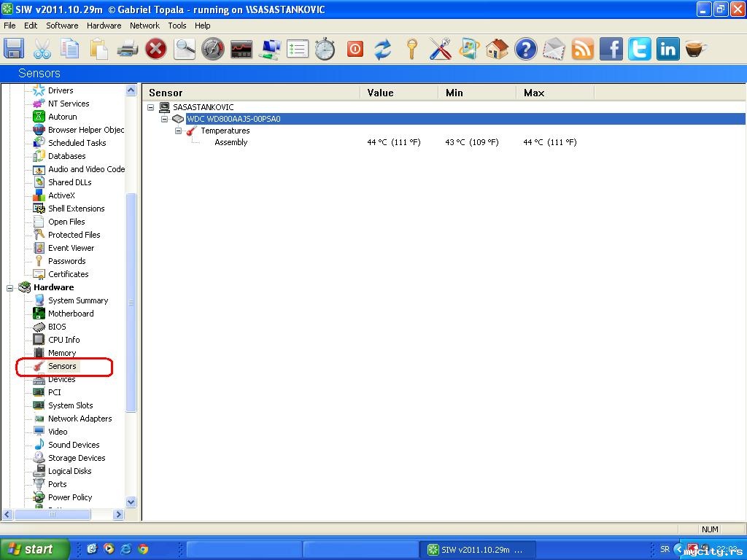This screenshot has height=560, width=747.
Task: Click the tree scroll up arrow
Action: [x=131, y=90]
